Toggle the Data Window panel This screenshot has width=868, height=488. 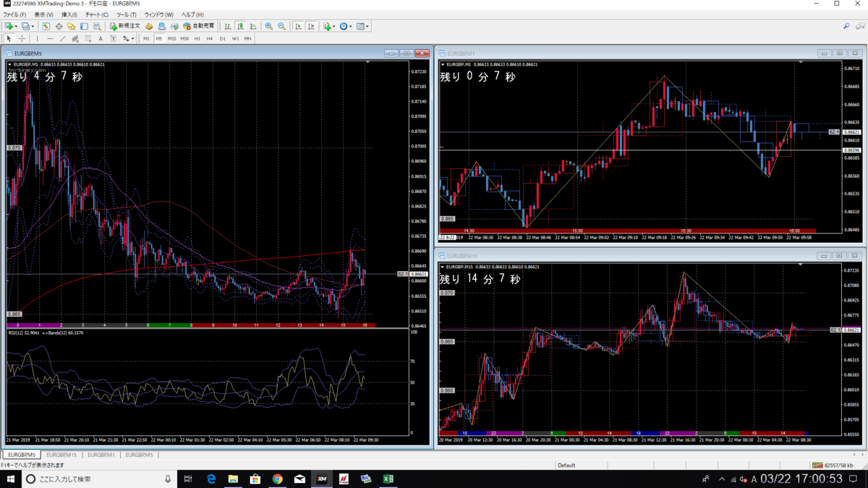(59, 26)
